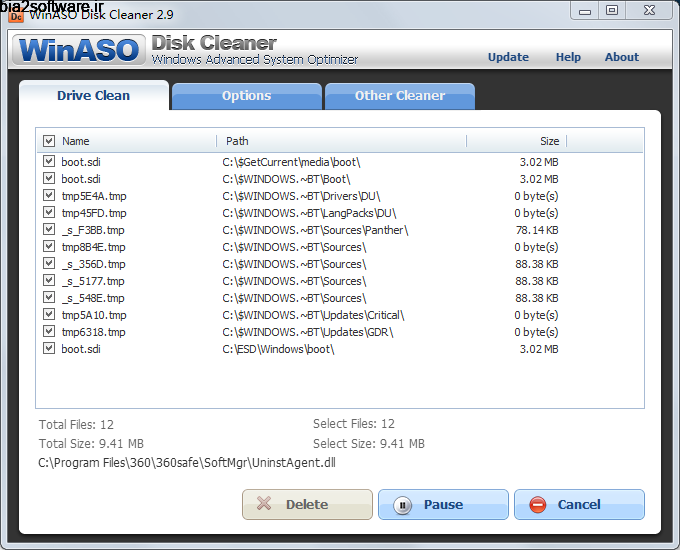Click the Delete button
680x550 pixels.
(307, 504)
